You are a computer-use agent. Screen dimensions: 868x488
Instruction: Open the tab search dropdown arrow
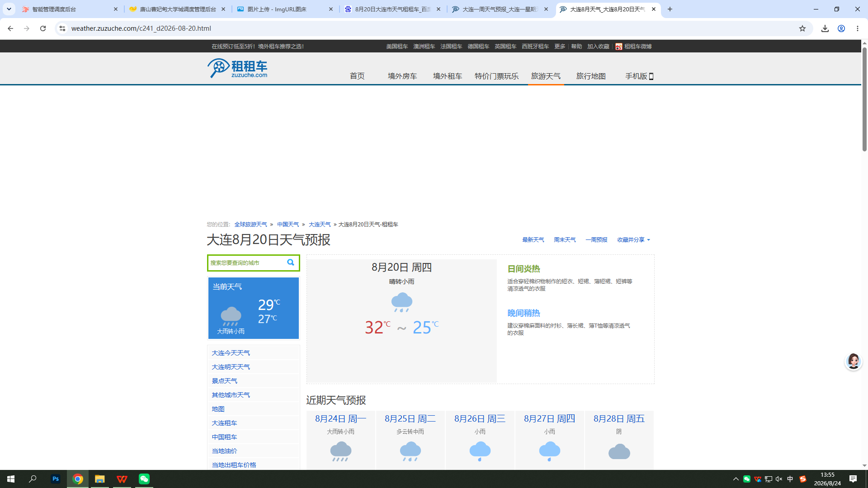coord(9,9)
